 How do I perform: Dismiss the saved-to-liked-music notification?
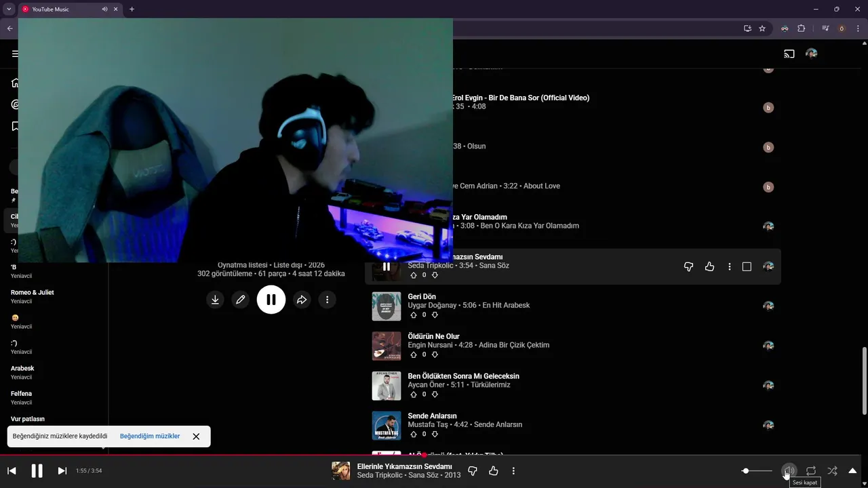196,436
